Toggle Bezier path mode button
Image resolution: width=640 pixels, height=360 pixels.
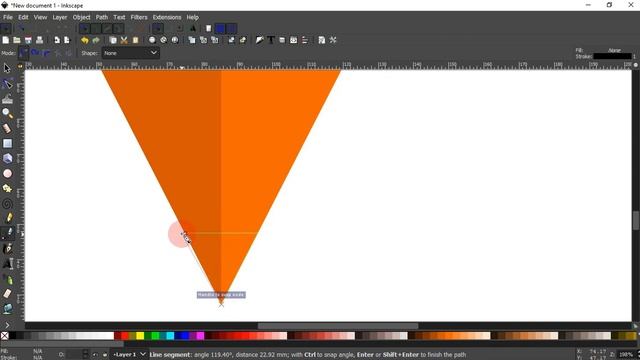tap(23, 53)
